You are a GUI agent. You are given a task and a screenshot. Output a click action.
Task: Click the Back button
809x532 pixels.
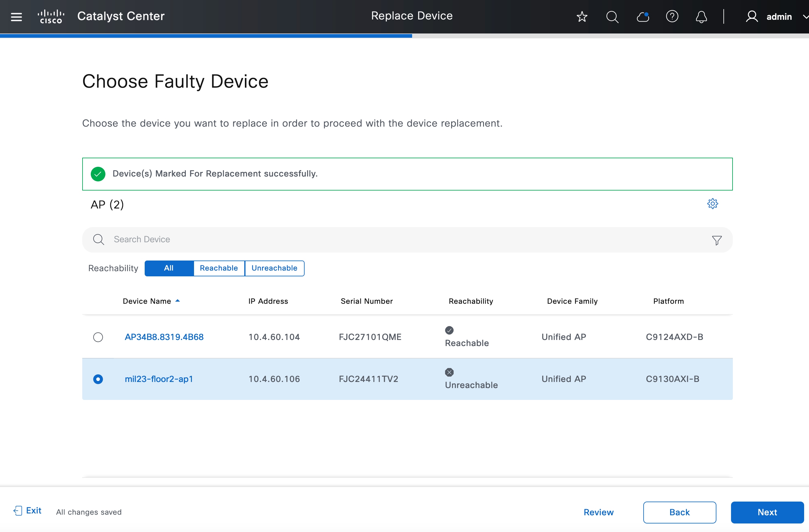coord(679,512)
